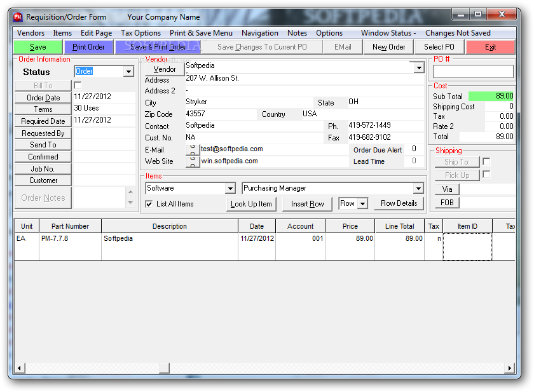The image size is (534, 392).
Task: Open the Items menu
Action: point(62,33)
